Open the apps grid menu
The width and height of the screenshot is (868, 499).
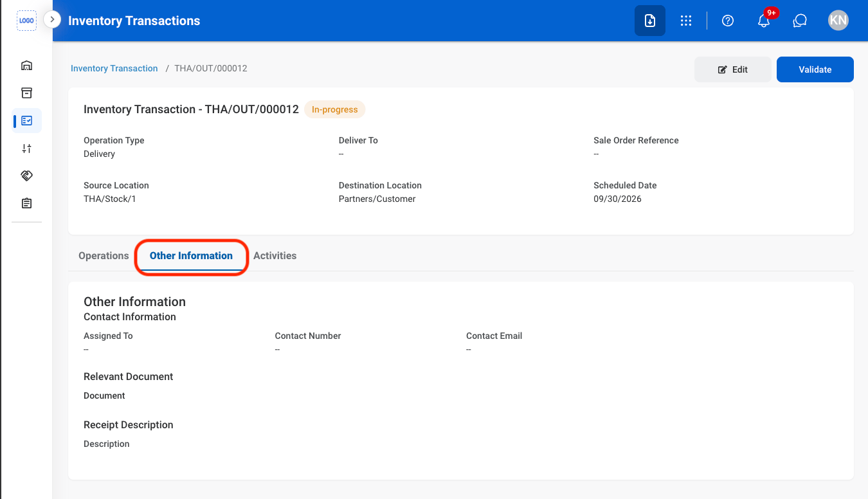pos(686,21)
